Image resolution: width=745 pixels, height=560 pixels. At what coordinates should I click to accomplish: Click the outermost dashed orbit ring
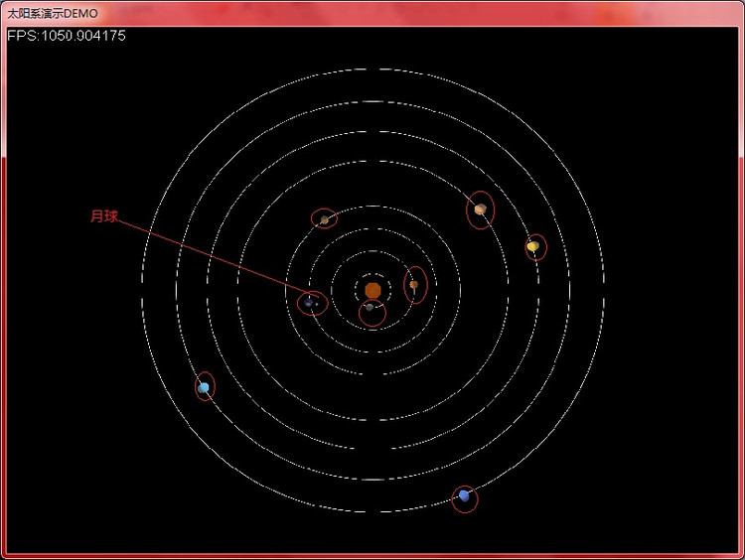(372, 69)
